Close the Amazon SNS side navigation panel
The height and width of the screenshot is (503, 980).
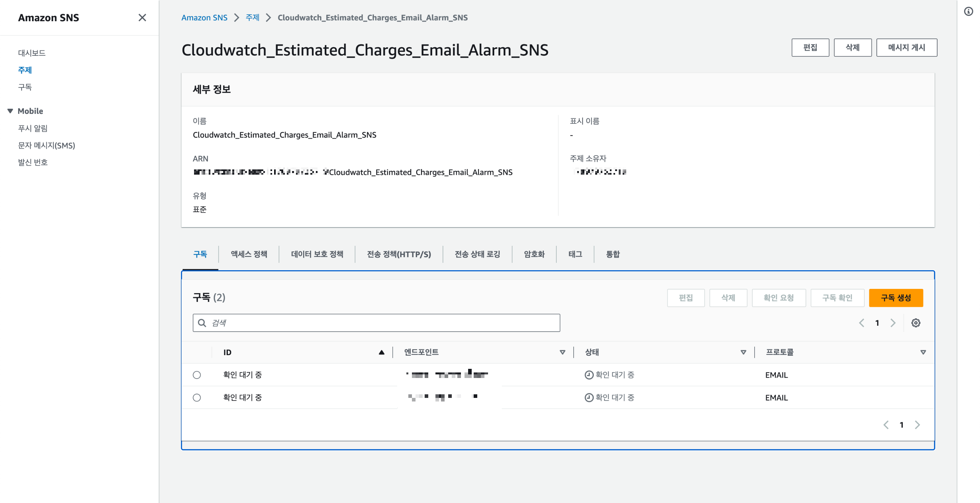coord(142,18)
